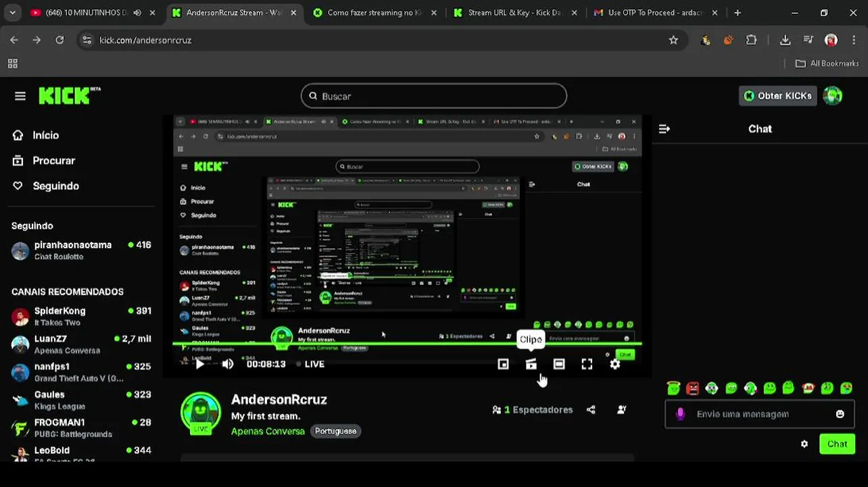Open site info icon in address bar
Screen dimensions: 868x487
coord(87,41)
